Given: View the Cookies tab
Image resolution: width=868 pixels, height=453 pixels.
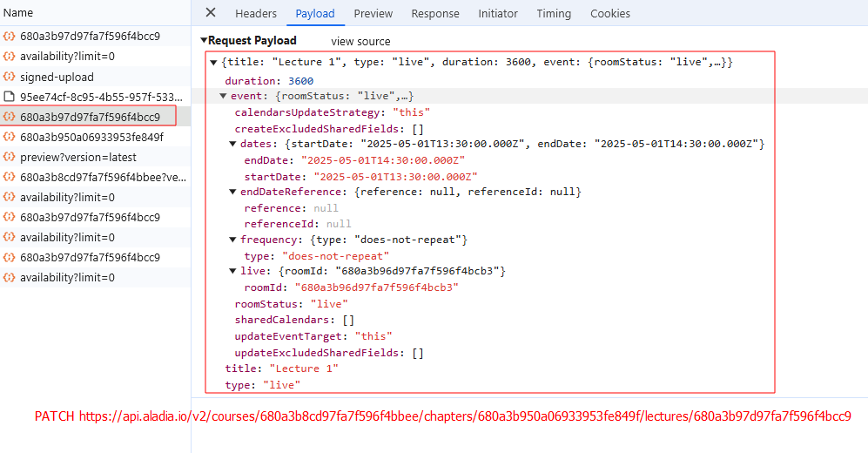Looking at the screenshot, I should [610, 13].
